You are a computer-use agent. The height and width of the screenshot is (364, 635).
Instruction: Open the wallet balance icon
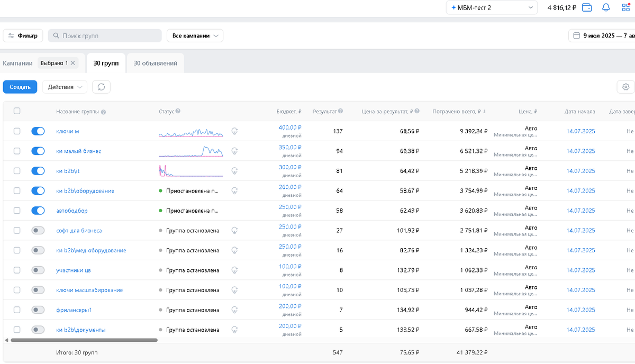[x=587, y=7]
